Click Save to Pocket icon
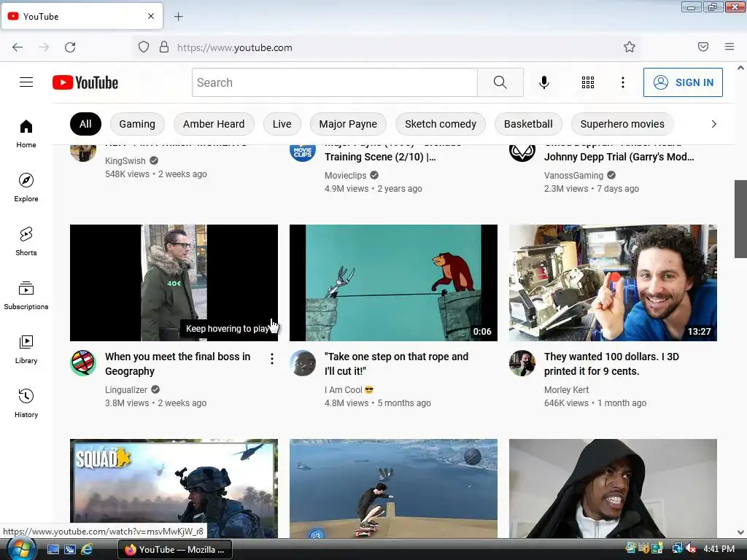The width and height of the screenshot is (747, 560). [703, 47]
